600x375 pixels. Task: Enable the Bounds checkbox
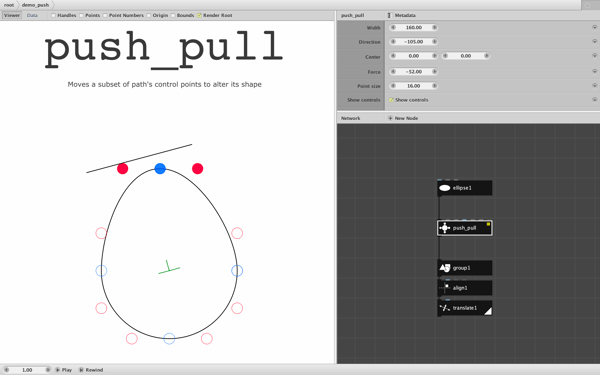coord(173,15)
